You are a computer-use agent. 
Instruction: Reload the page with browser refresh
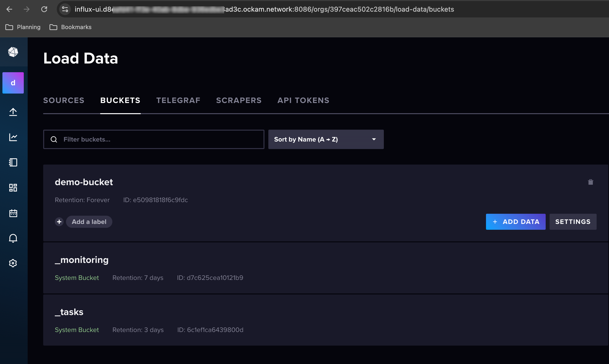(x=44, y=9)
